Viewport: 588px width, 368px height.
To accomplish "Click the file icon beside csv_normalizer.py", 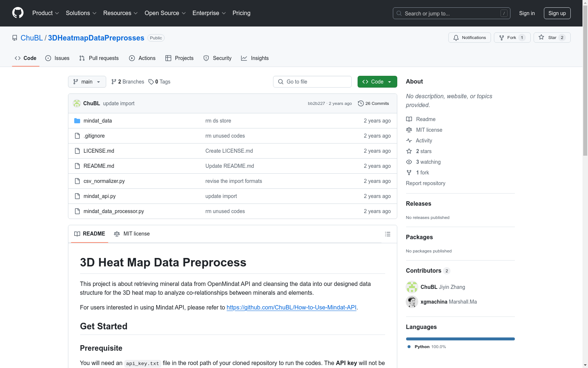I will (x=77, y=181).
